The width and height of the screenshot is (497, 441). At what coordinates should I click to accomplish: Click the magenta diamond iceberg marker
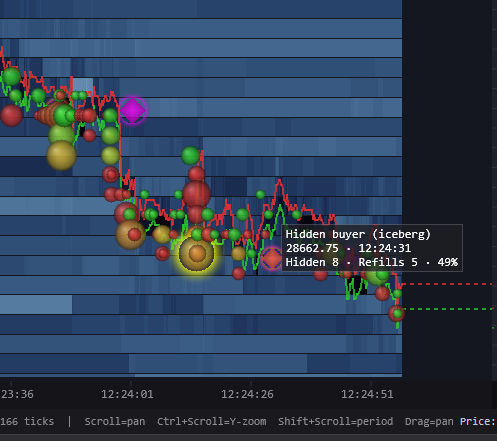(x=133, y=110)
